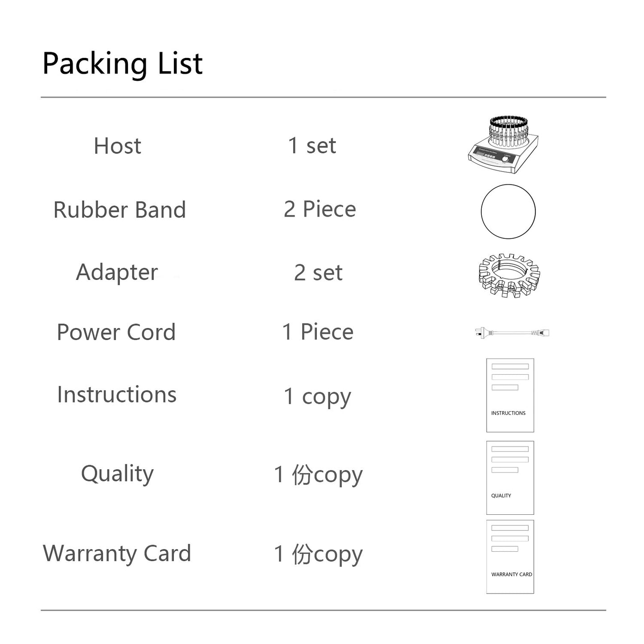
Task: Click the Packing List heading
Action: point(123,64)
